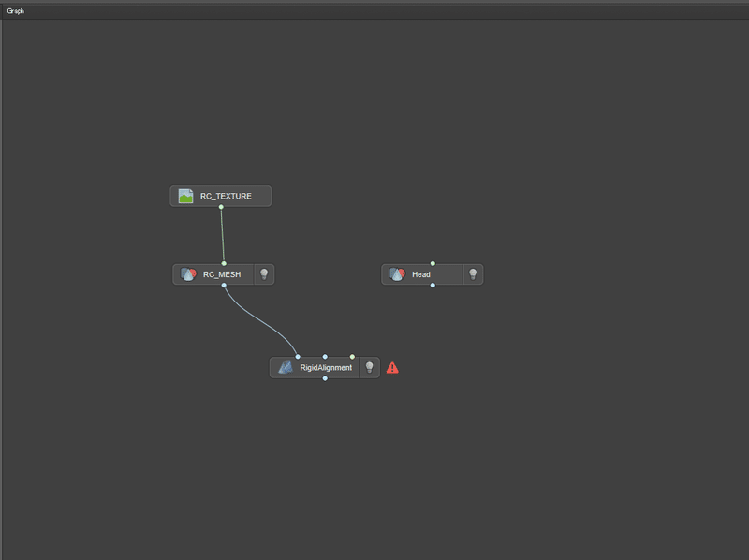Click the Head node bottom output connector
The width and height of the screenshot is (749, 560).
coord(433,286)
